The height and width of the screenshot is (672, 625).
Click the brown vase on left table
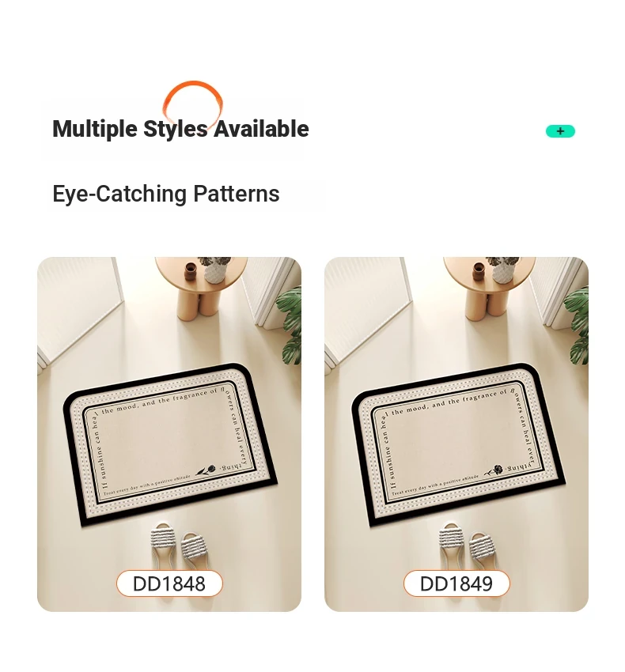click(x=190, y=271)
